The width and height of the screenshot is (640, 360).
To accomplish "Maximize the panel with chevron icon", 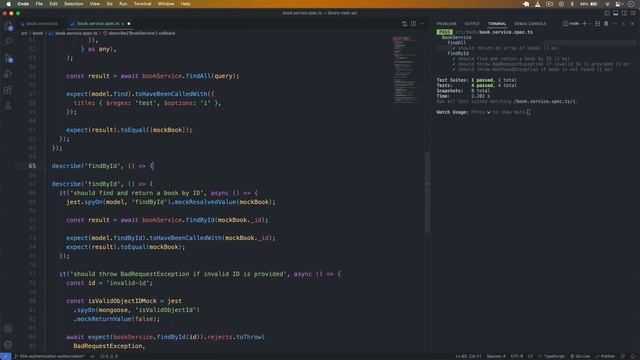I will click(623, 24).
